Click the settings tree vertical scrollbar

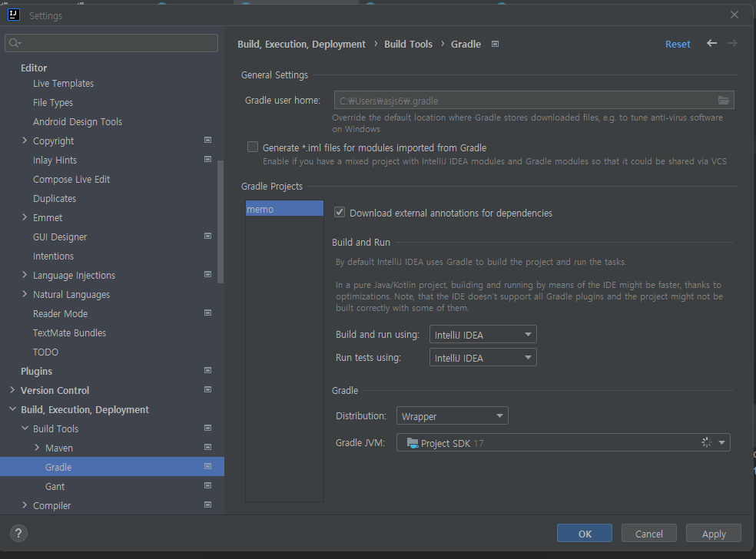(220, 222)
